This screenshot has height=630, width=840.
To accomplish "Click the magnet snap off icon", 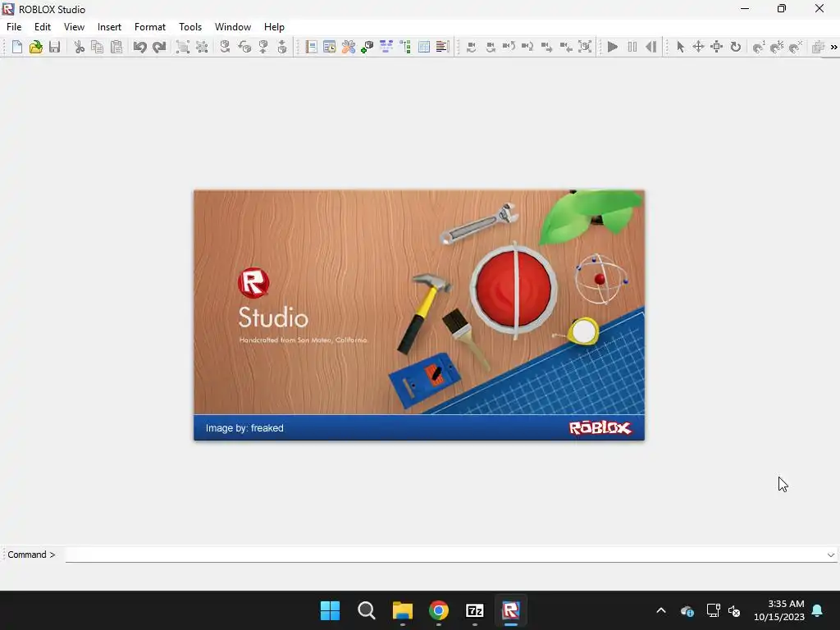I will point(796,47).
